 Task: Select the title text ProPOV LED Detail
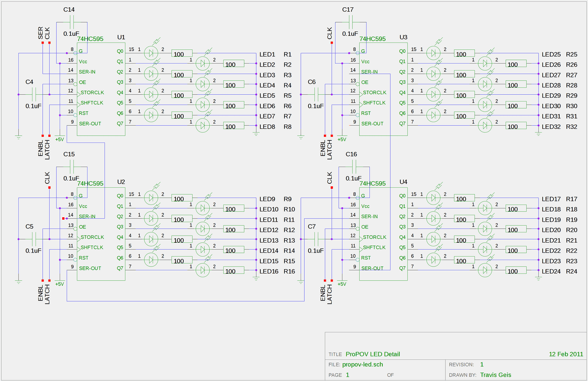point(375,354)
